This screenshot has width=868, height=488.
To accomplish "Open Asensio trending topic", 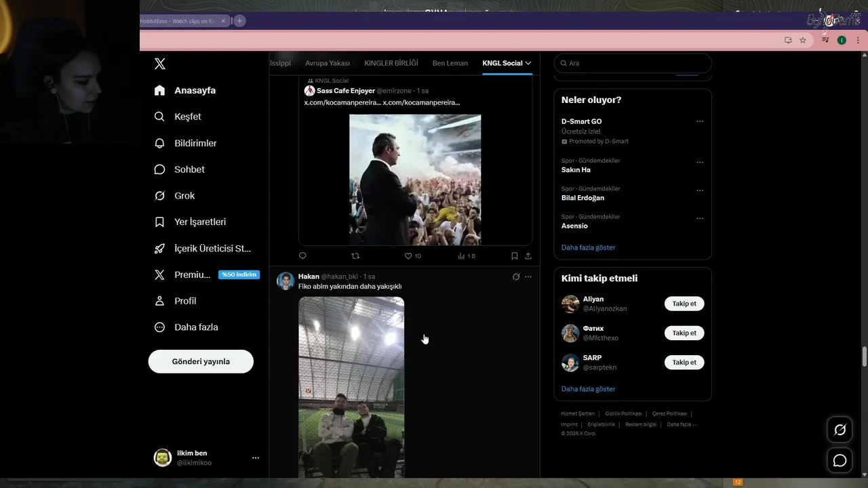I will coord(574,226).
